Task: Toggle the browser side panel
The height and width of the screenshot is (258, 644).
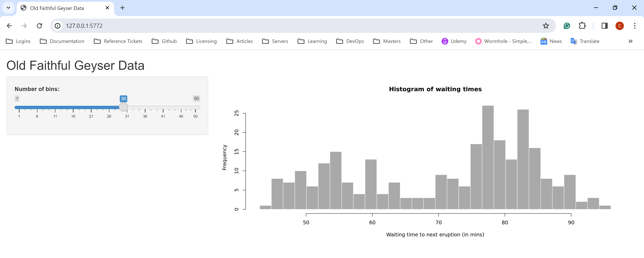Action: pyautogui.click(x=604, y=26)
